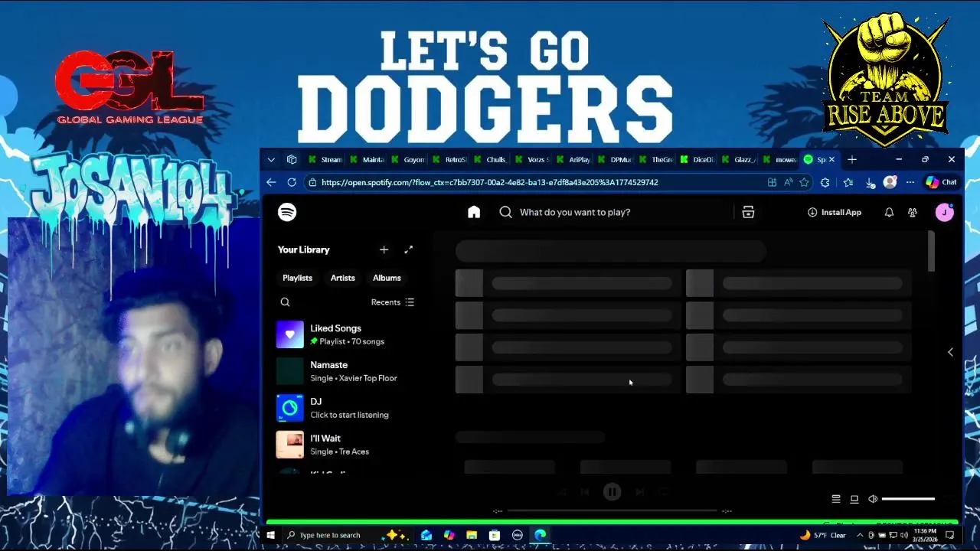Skip to next track
The width and height of the screenshot is (980, 551).
pos(639,492)
